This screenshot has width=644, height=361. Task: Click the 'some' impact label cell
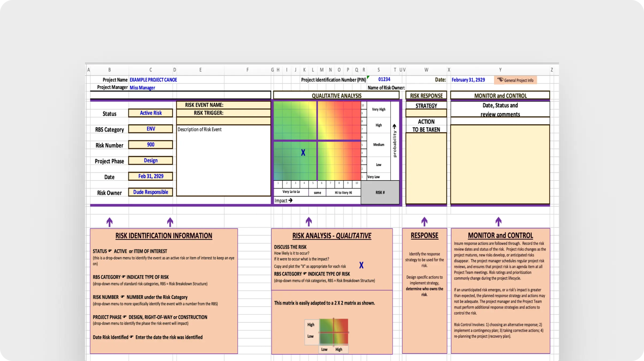(x=317, y=192)
